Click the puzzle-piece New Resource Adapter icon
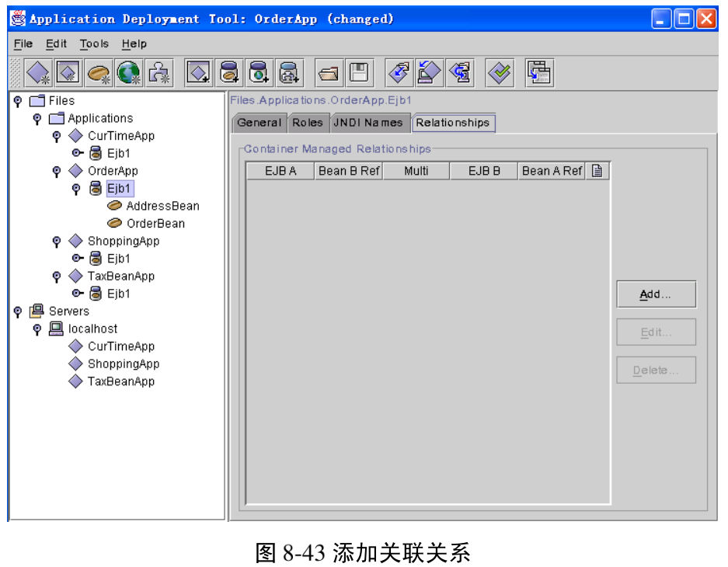 pyautogui.click(x=158, y=73)
